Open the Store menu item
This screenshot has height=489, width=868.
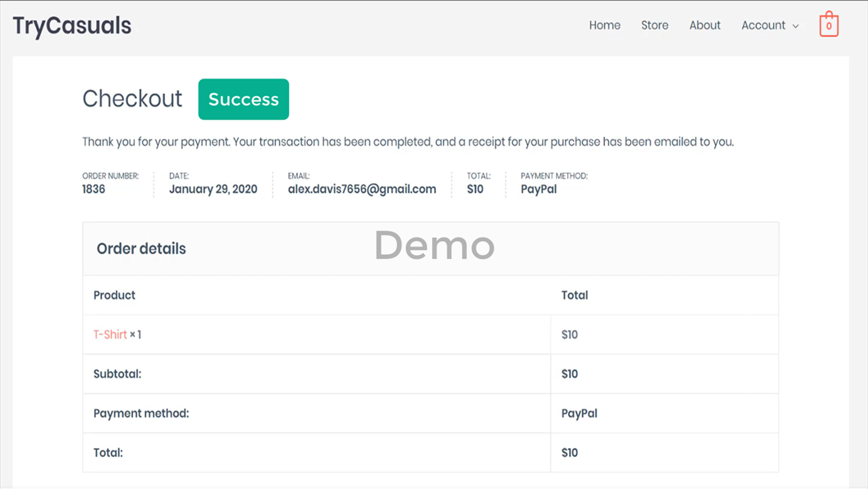point(655,25)
